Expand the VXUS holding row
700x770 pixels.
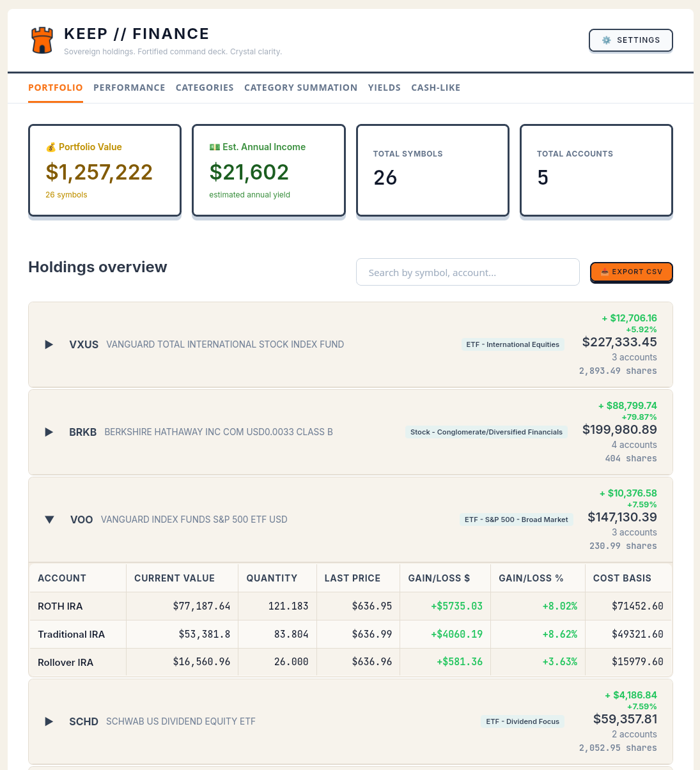(49, 344)
